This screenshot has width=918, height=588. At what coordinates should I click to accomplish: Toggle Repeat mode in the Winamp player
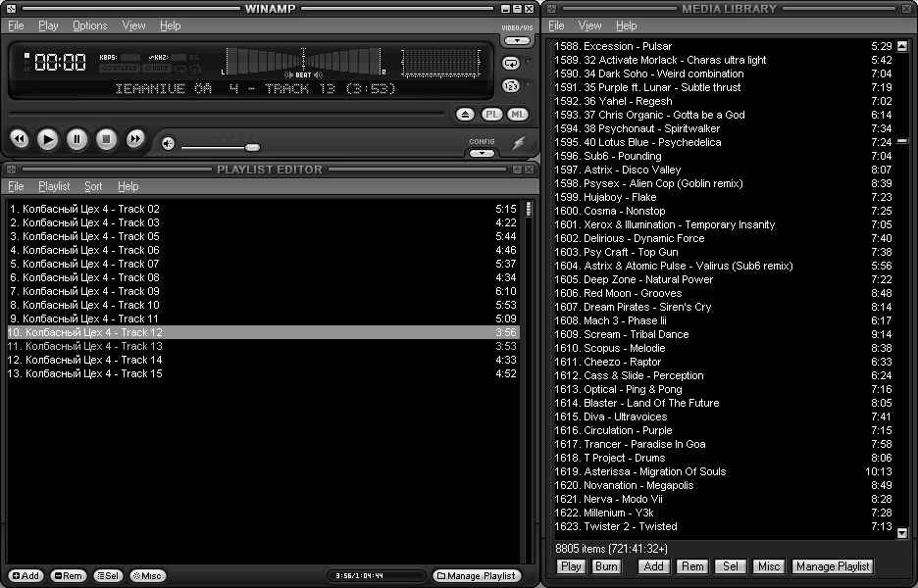click(x=511, y=63)
